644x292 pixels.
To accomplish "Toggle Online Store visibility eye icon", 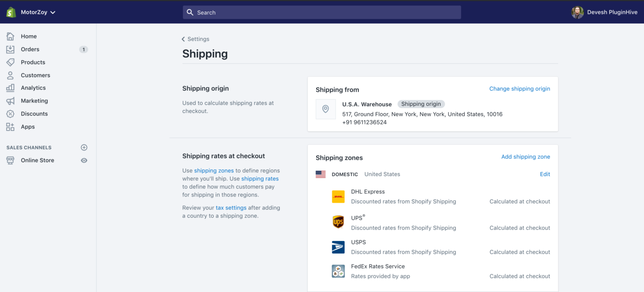I will coord(84,160).
